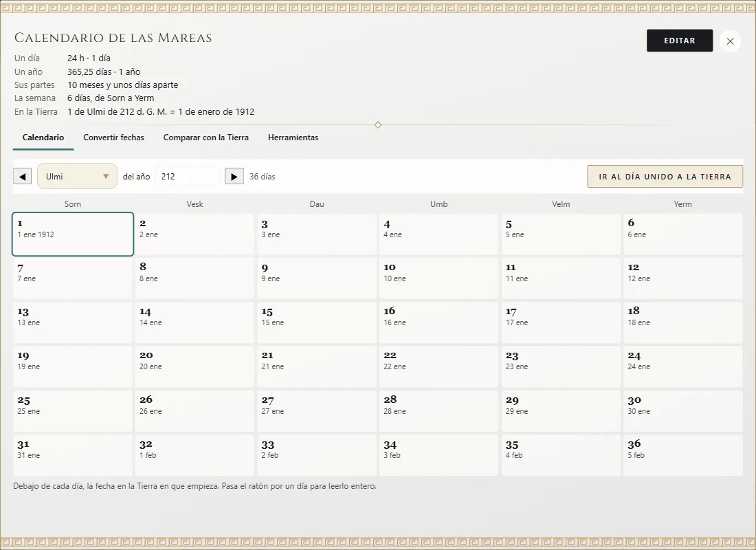Viewport: 756px width, 550px height.
Task: Click the 'Calendario de las Mareas' title
Action: coord(113,38)
